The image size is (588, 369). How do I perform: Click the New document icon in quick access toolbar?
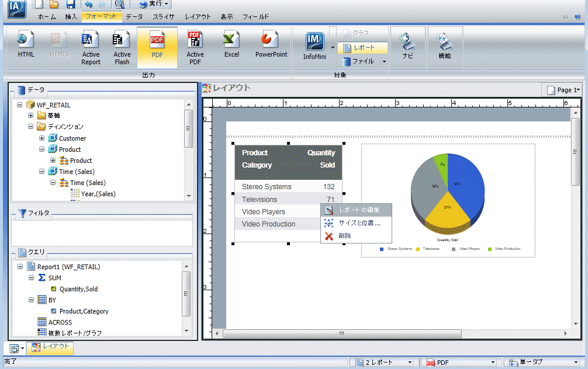pyautogui.click(x=39, y=4)
